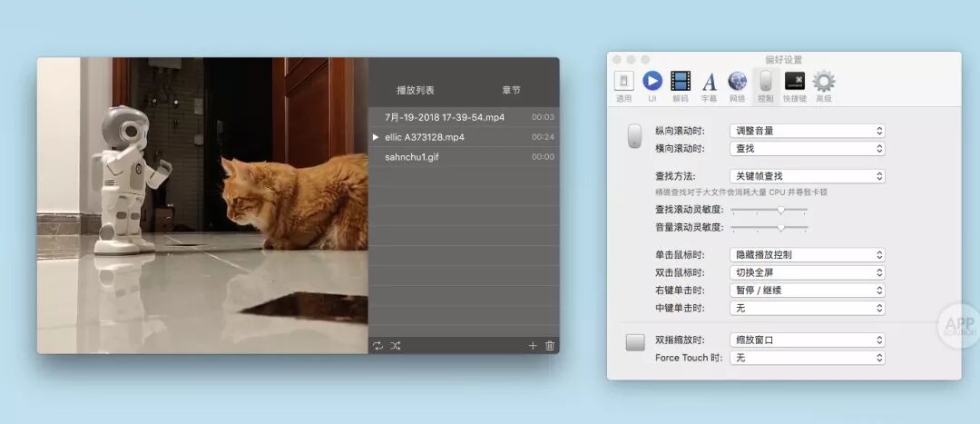The height and width of the screenshot is (424, 980).
Task: Open the 横向滚动时 dropdown showing 查找
Action: pos(807,148)
